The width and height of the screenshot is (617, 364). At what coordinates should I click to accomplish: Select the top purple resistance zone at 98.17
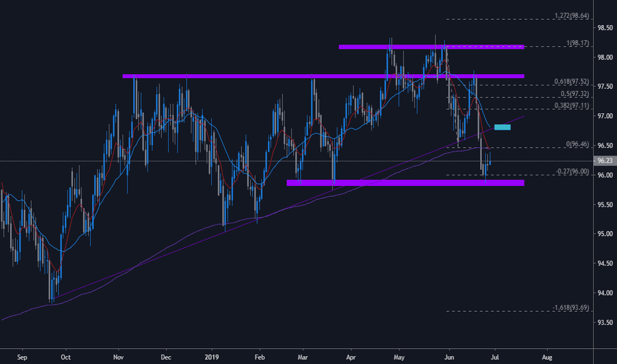[x=431, y=47]
